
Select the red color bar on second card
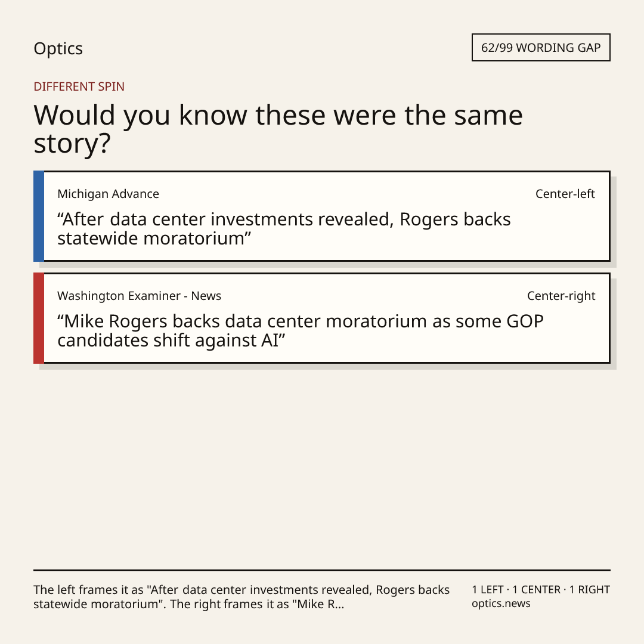[x=39, y=318]
